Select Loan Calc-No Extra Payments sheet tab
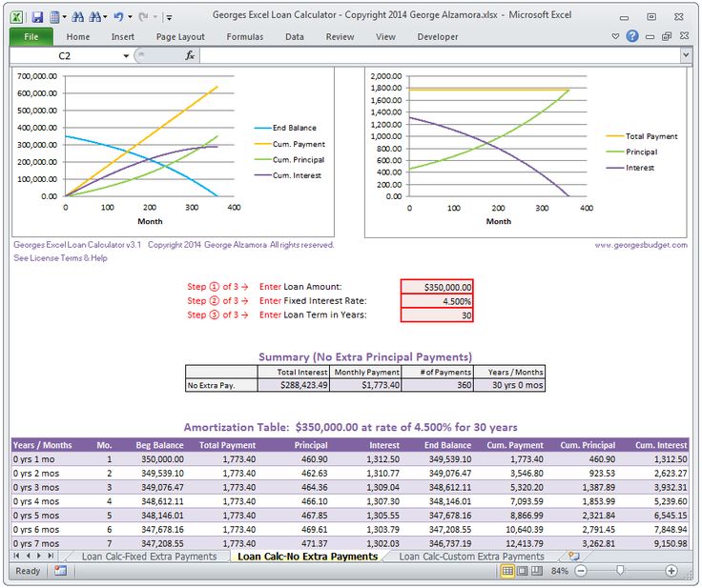The image size is (702, 588). [x=307, y=557]
